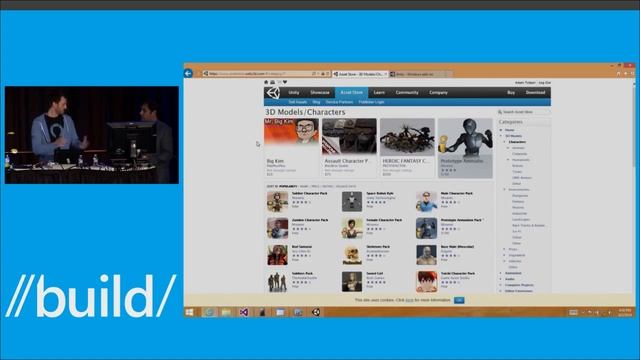Open the Base Male (Muscular) thumbnail

tap(427, 255)
